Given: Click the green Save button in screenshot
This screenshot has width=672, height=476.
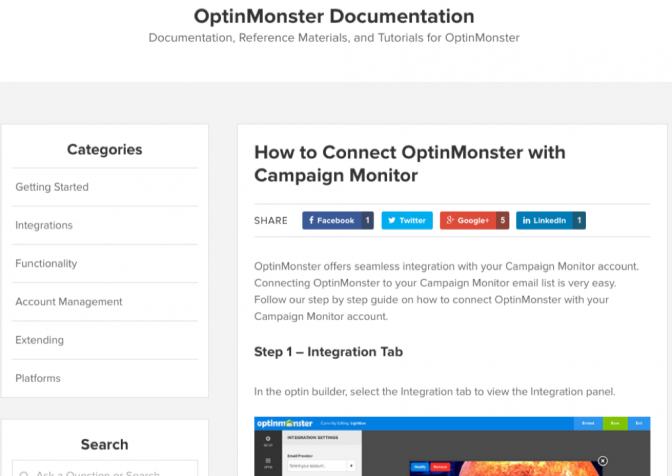Looking at the screenshot, I should tap(615, 423).
